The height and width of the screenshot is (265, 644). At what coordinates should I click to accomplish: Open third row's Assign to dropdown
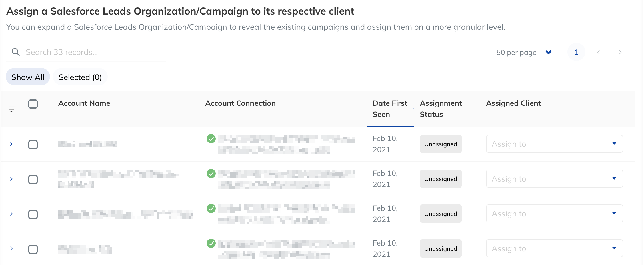[x=554, y=214]
